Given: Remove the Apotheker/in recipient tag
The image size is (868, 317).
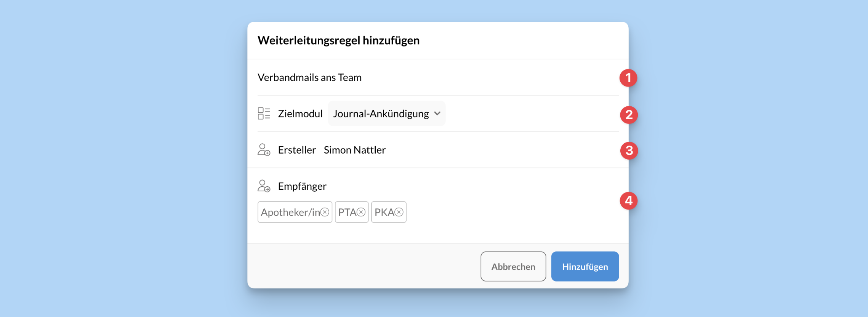Looking at the screenshot, I should pos(325,212).
